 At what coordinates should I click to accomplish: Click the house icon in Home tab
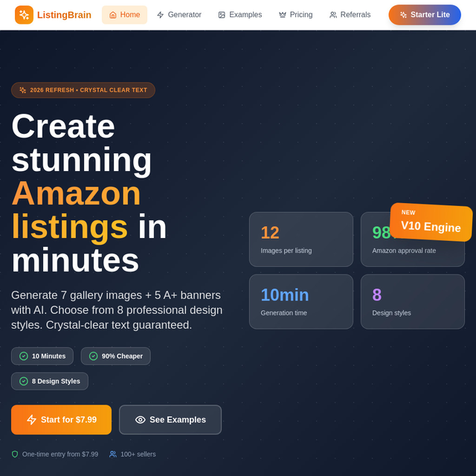(x=112, y=15)
